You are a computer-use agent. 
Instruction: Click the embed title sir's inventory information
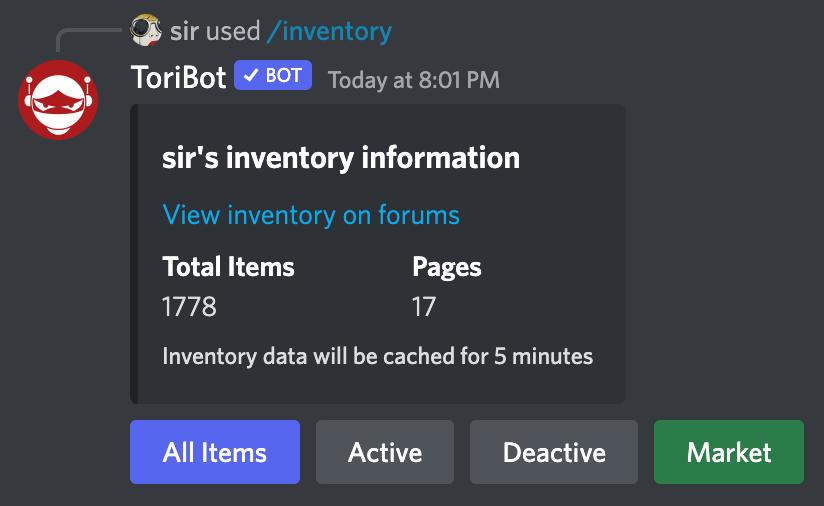coord(341,158)
